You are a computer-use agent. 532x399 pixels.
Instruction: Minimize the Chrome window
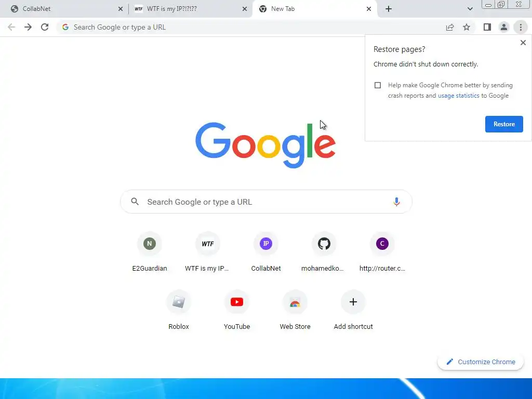(488, 5)
